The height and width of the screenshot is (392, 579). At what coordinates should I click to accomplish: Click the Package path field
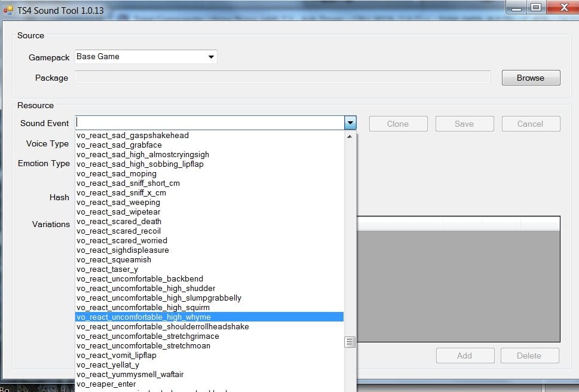283,78
